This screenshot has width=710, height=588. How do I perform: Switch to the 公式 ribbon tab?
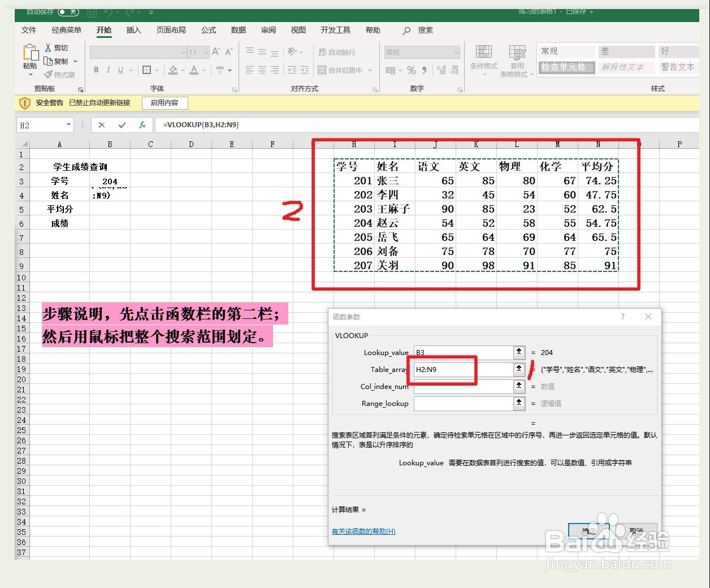(x=208, y=30)
